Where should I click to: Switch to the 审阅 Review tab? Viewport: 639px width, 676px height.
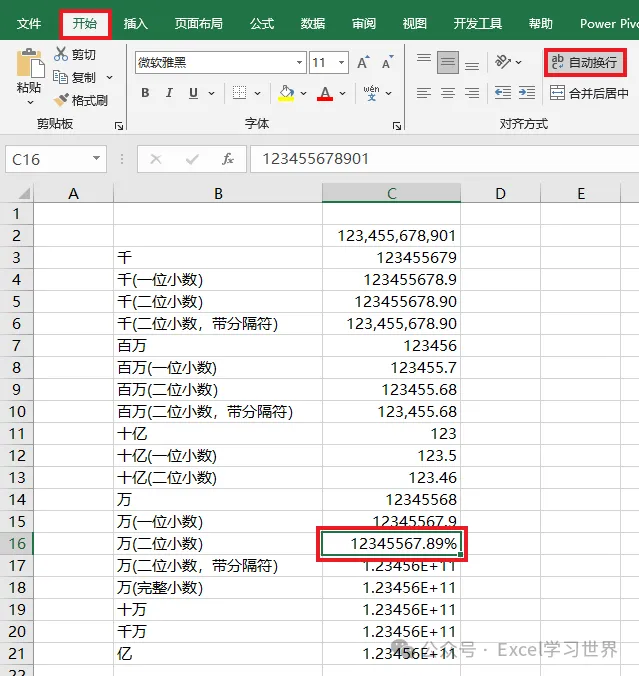click(x=364, y=23)
